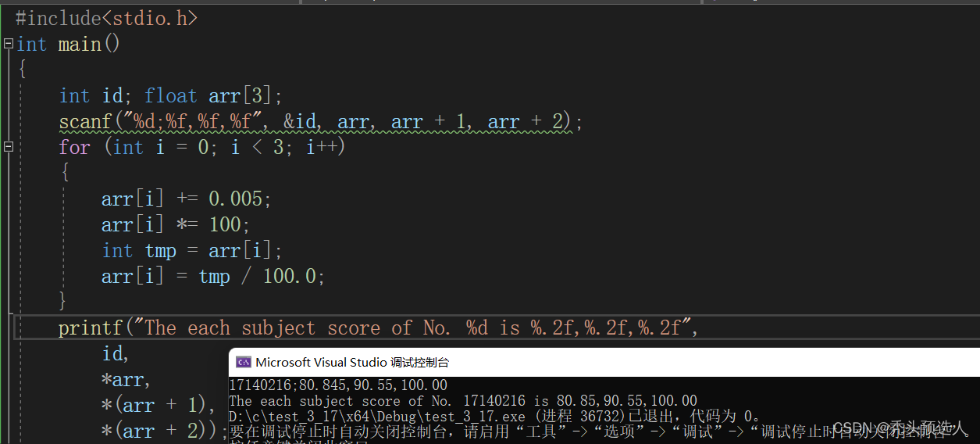
Task: Click the #include<stdio.h> line
Action: coord(106,18)
